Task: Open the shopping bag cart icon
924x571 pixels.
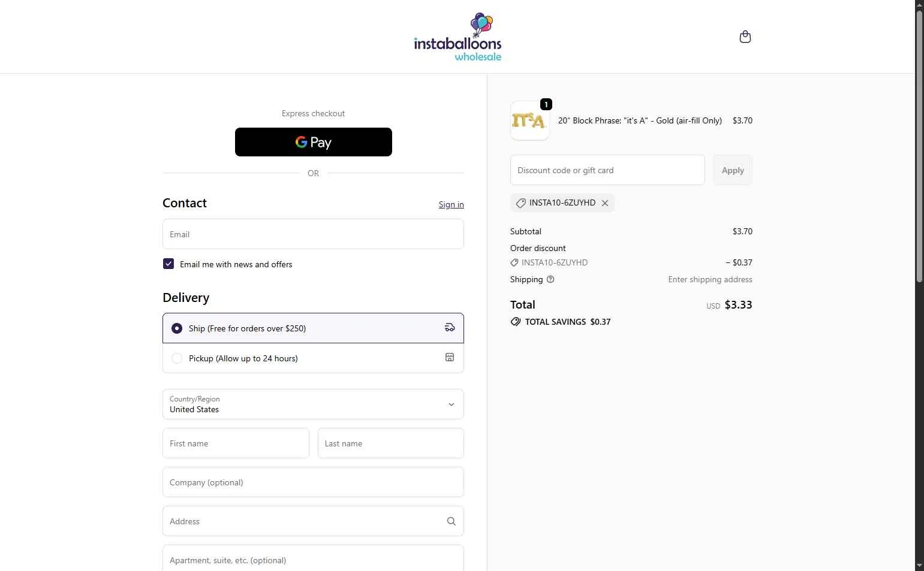Action: pyautogui.click(x=745, y=37)
